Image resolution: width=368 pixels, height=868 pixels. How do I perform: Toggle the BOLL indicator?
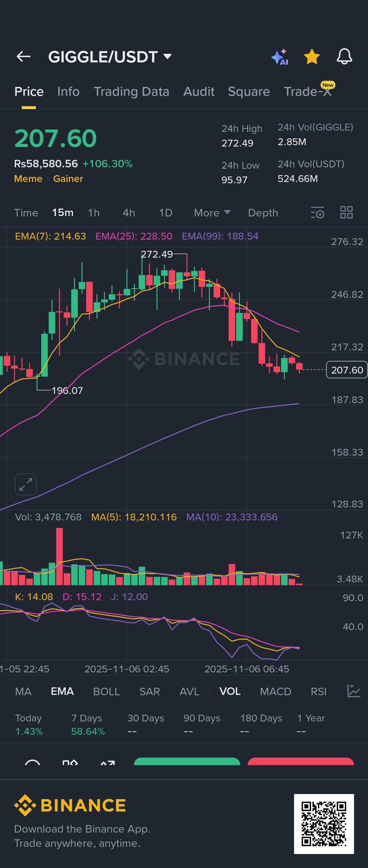tap(106, 691)
